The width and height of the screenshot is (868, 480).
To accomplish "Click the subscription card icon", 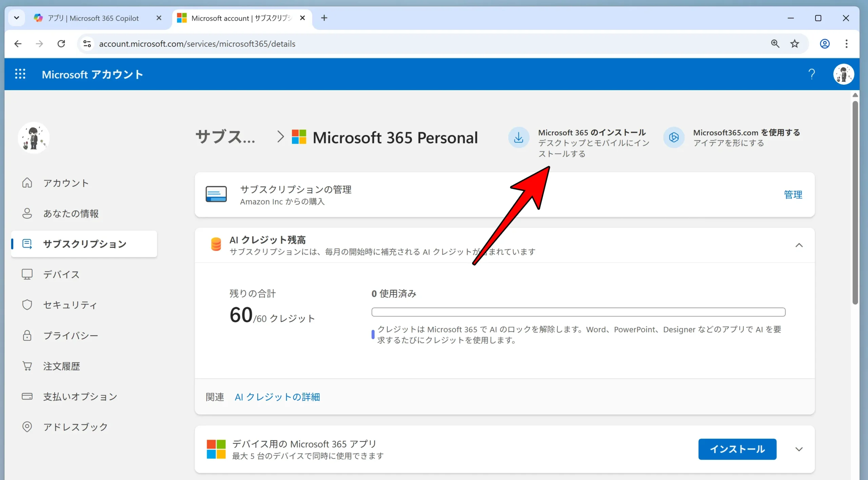I will tap(216, 195).
